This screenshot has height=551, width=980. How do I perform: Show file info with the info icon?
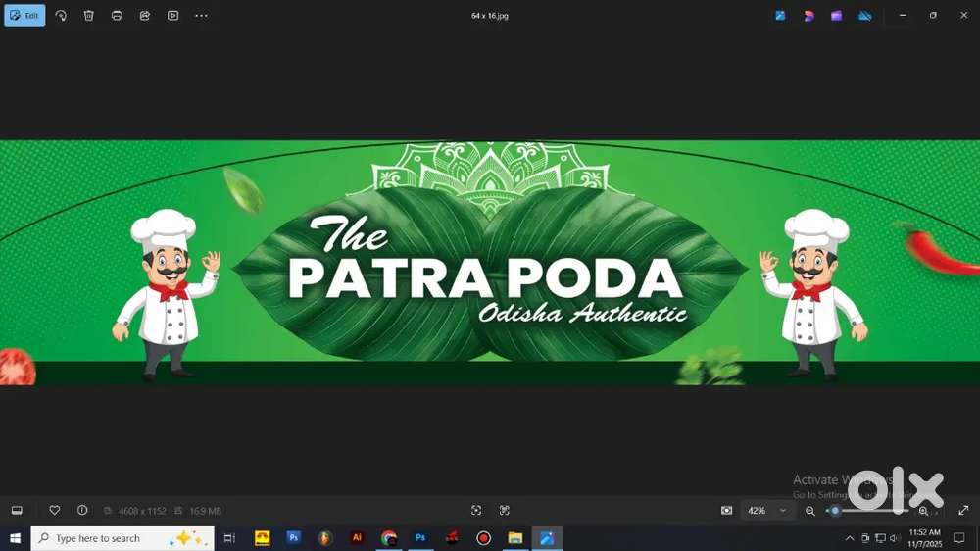point(82,511)
